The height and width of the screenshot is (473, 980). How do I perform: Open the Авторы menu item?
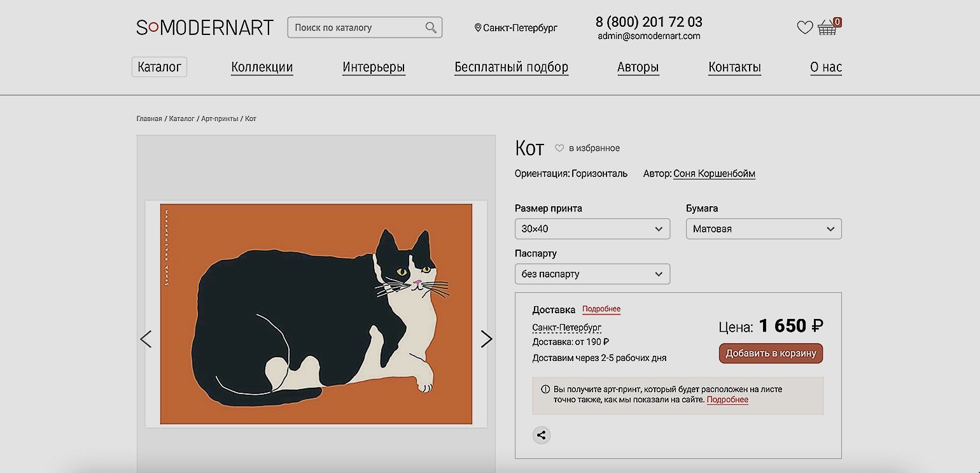638,67
